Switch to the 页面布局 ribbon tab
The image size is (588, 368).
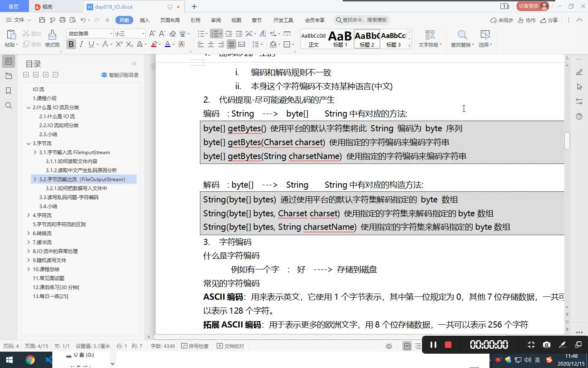(170, 20)
